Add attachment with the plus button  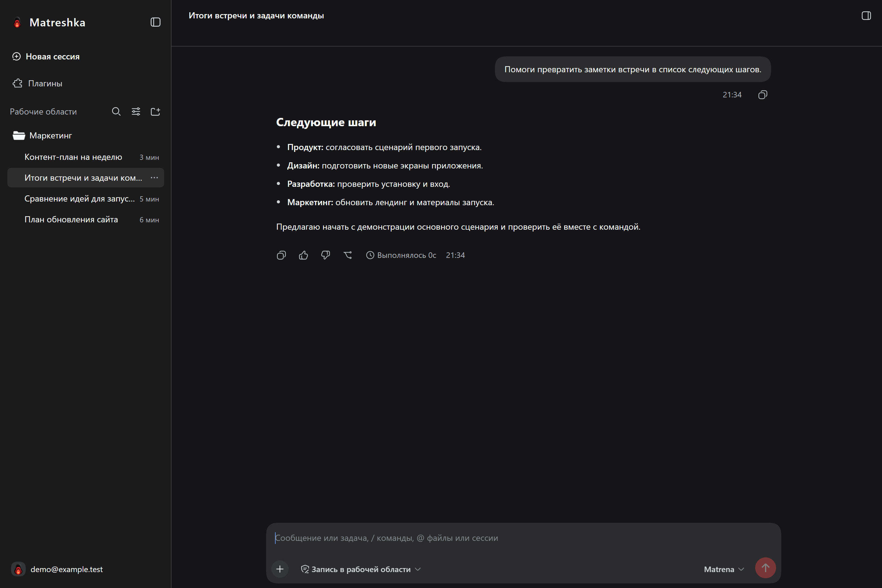[x=280, y=569]
